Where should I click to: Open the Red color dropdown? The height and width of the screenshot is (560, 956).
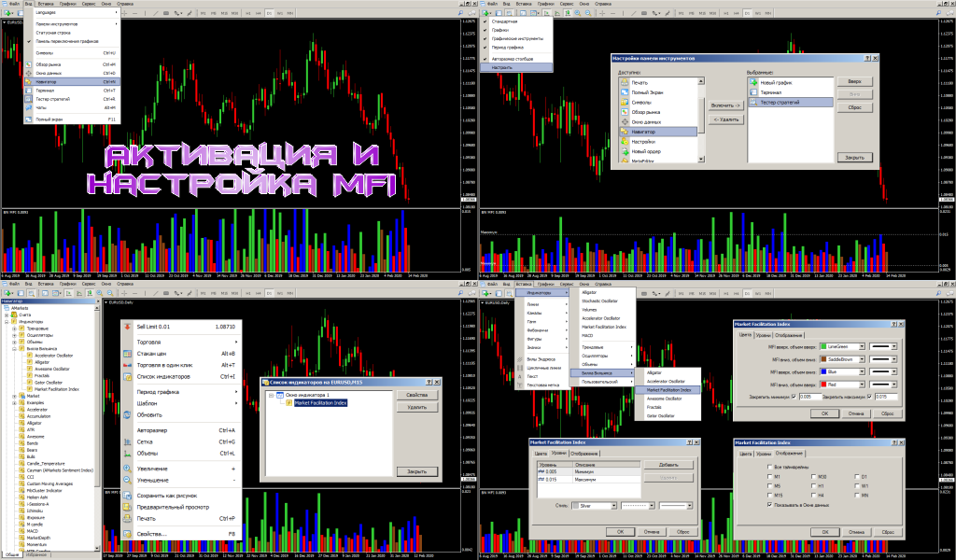tap(862, 385)
